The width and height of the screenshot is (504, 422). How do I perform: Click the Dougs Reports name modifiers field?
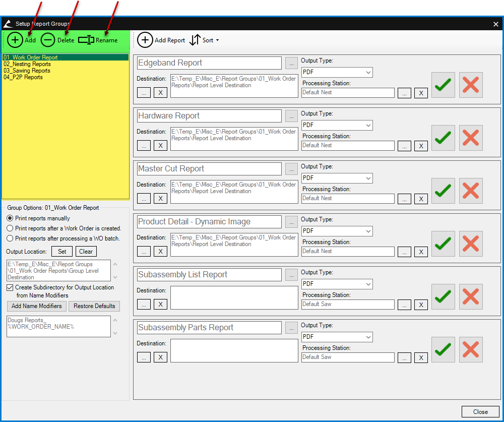pyautogui.click(x=58, y=327)
